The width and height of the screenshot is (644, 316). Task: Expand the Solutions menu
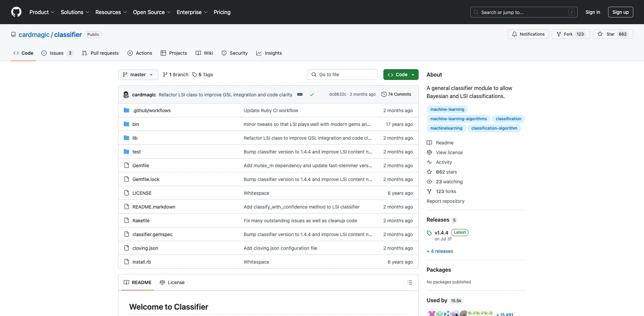coord(75,12)
